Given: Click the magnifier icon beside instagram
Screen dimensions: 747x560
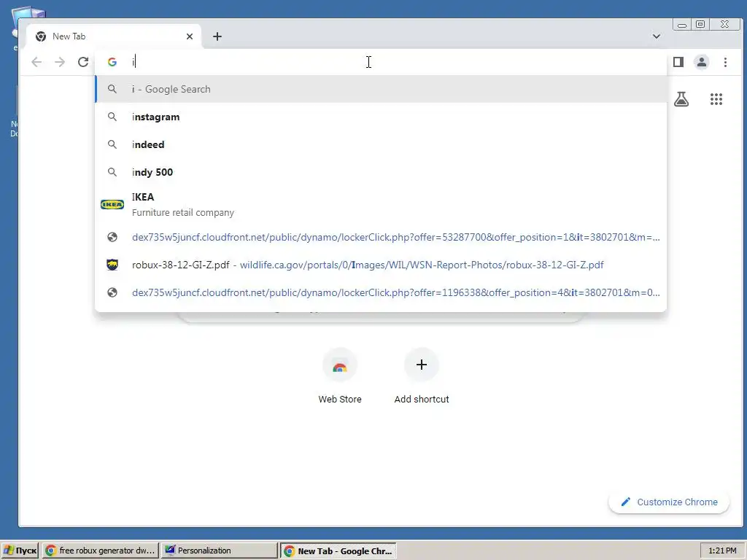Looking at the screenshot, I should (112, 117).
